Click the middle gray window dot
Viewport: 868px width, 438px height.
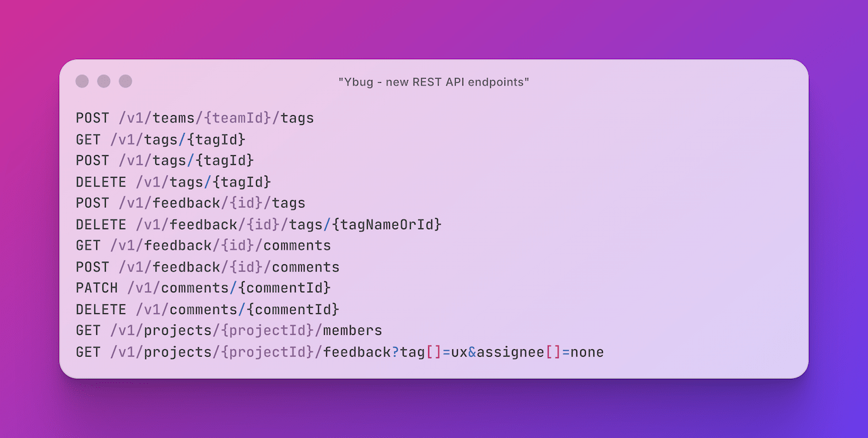[104, 81]
